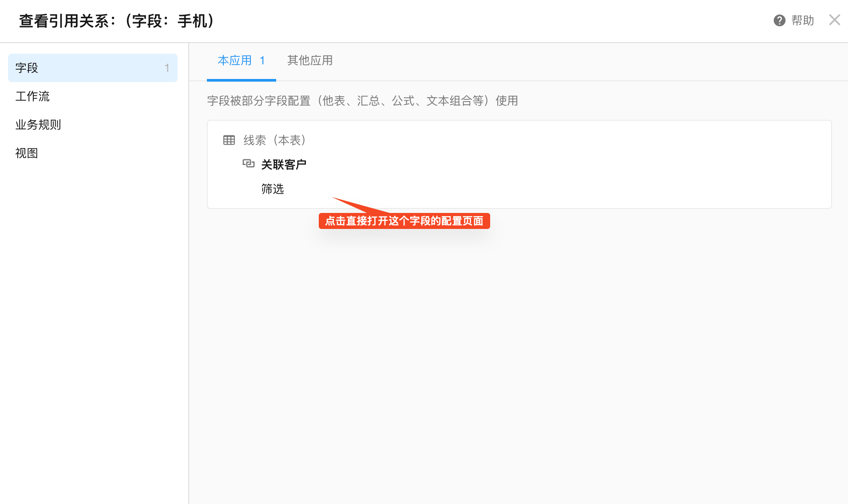Click the help question mark icon

(x=779, y=20)
